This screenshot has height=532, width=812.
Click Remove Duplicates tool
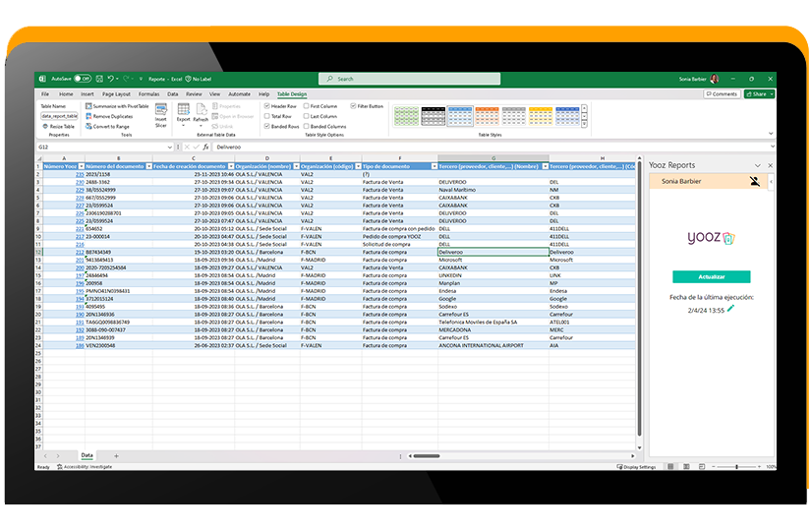[x=109, y=117]
